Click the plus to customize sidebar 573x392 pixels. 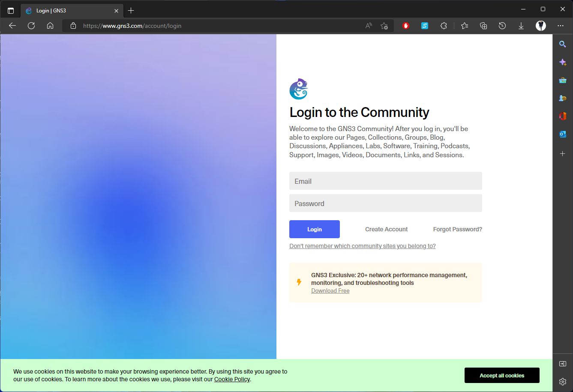tap(563, 153)
